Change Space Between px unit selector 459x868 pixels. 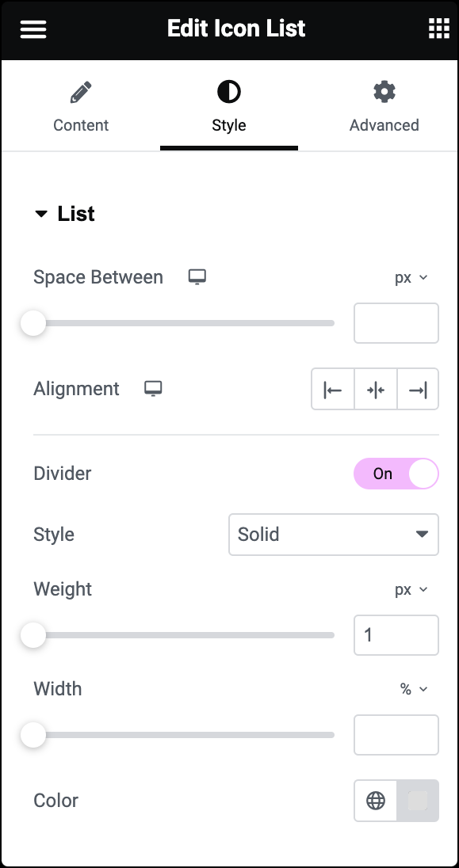coord(411,277)
